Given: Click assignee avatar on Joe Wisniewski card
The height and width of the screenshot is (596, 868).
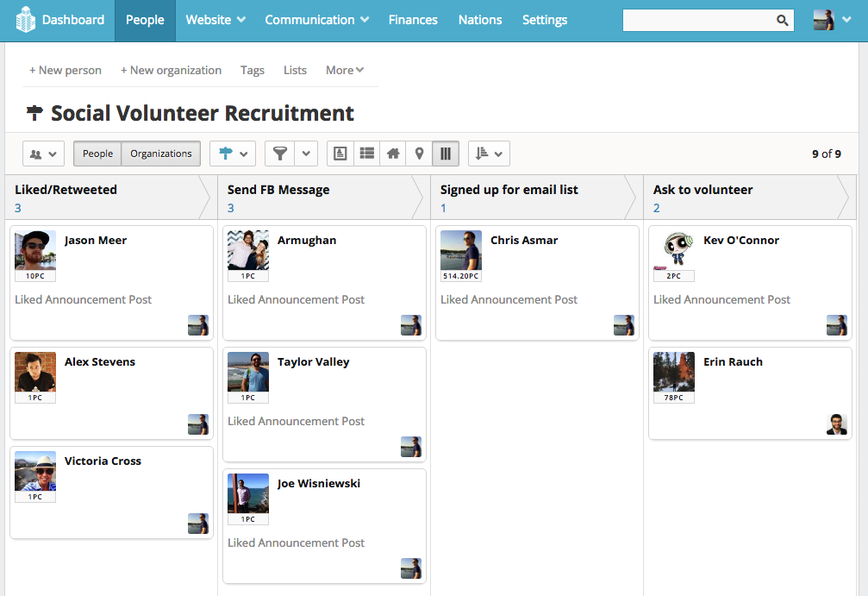Looking at the screenshot, I should point(411,568).
